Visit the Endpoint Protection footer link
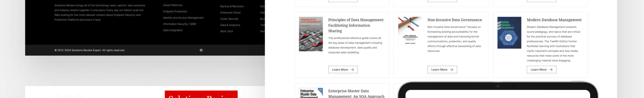The image size is (644, 98). [x=175, y=12]
